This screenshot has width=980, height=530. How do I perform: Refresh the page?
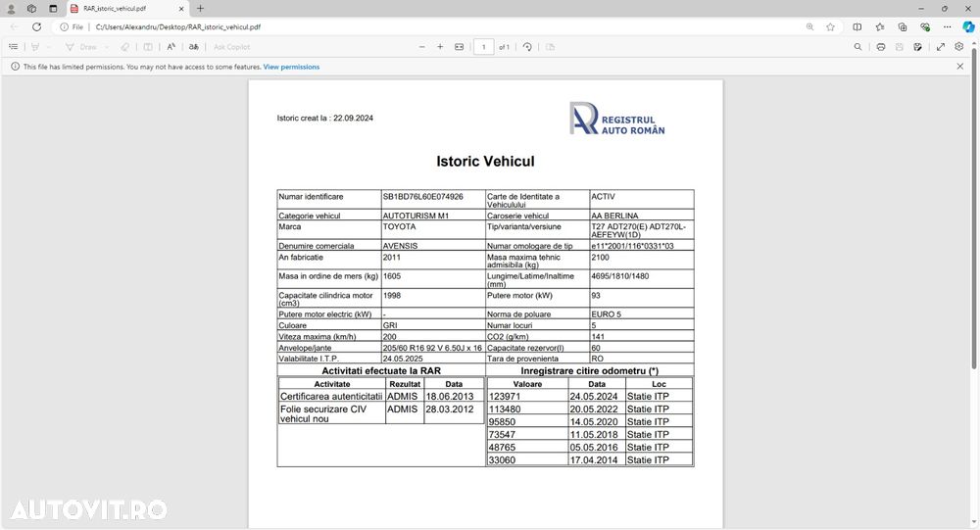(37, 26)
